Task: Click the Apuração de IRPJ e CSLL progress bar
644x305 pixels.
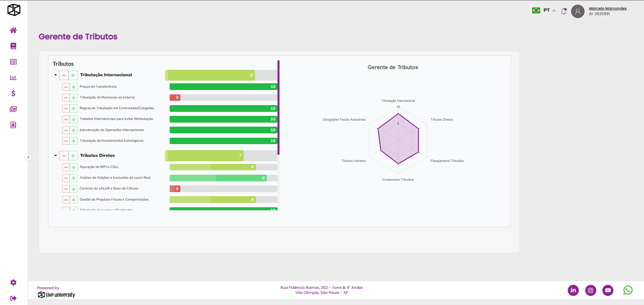Action: pos(223,167)
